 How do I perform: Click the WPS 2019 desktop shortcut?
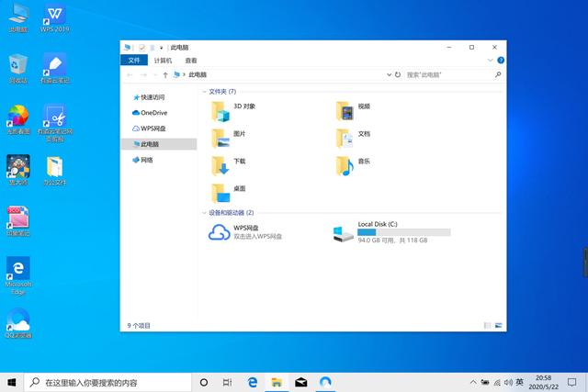[55, 18]
